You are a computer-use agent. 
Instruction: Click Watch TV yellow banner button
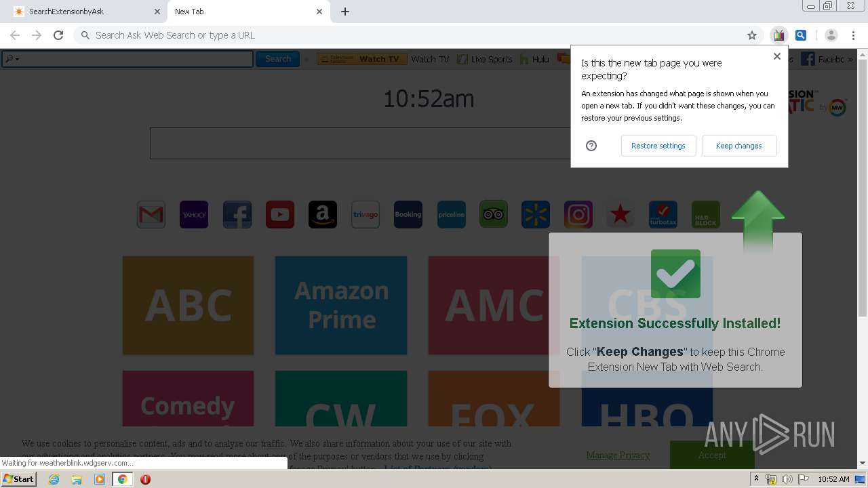[x=362, y=59]
